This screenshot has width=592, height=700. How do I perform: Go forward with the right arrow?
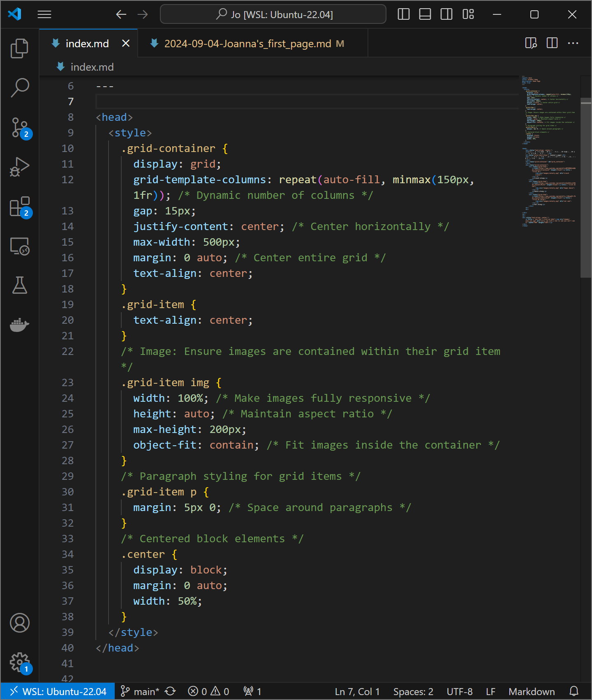click(x=143, y=14)
